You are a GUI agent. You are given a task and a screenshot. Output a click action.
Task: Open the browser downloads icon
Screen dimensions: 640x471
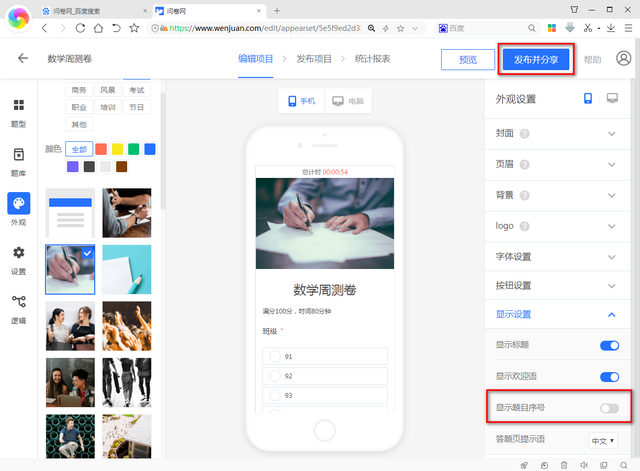(611, 28)
